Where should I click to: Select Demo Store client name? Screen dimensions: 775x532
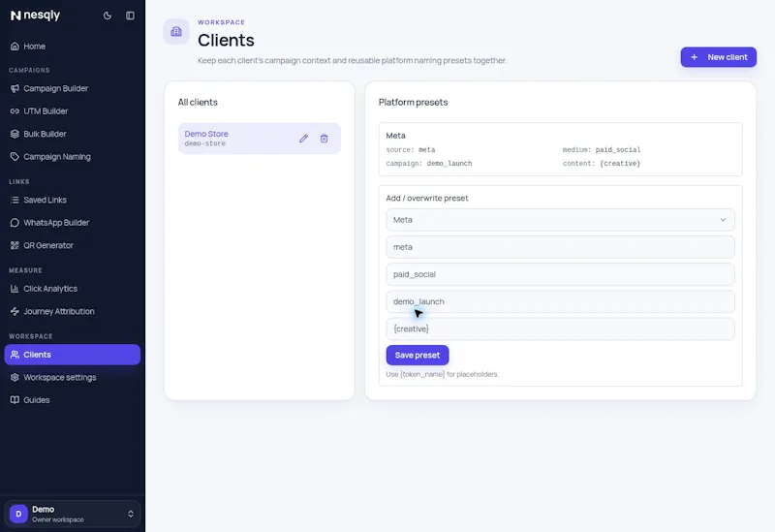click(x=206, y=134)
